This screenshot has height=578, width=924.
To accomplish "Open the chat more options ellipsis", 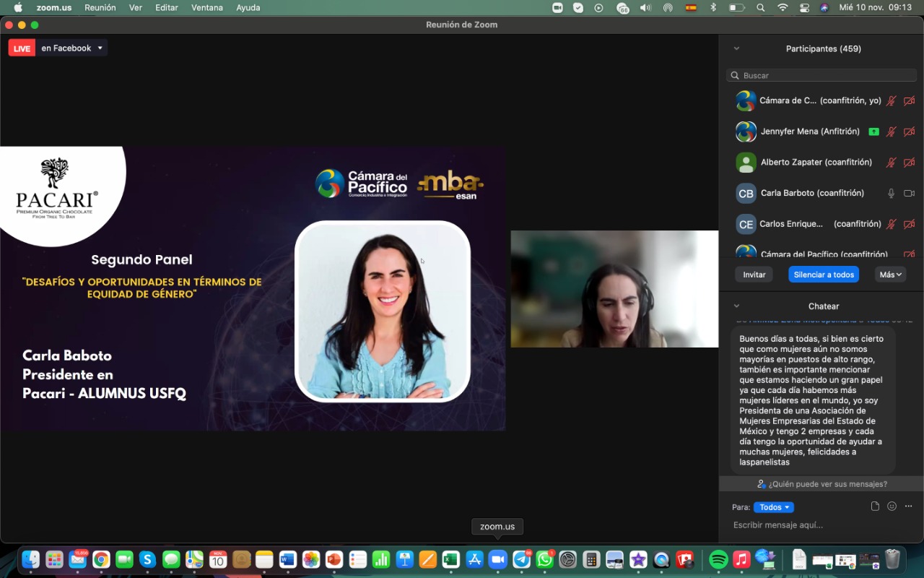I will [909, 506].
